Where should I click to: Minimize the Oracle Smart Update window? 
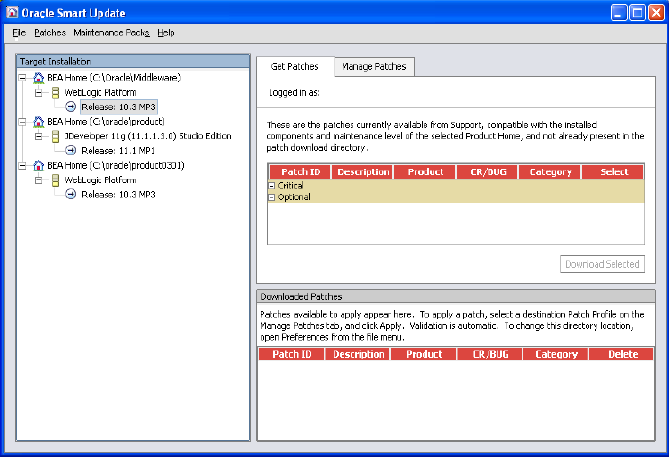[x=619, y=13]
